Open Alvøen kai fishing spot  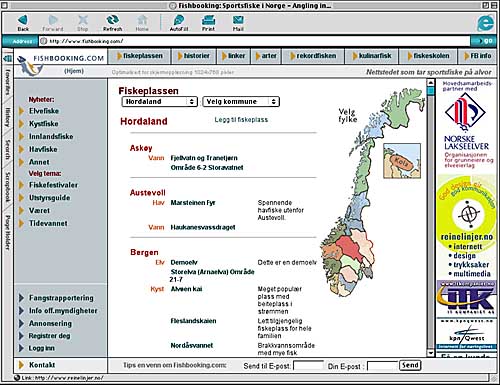(186, 289)
